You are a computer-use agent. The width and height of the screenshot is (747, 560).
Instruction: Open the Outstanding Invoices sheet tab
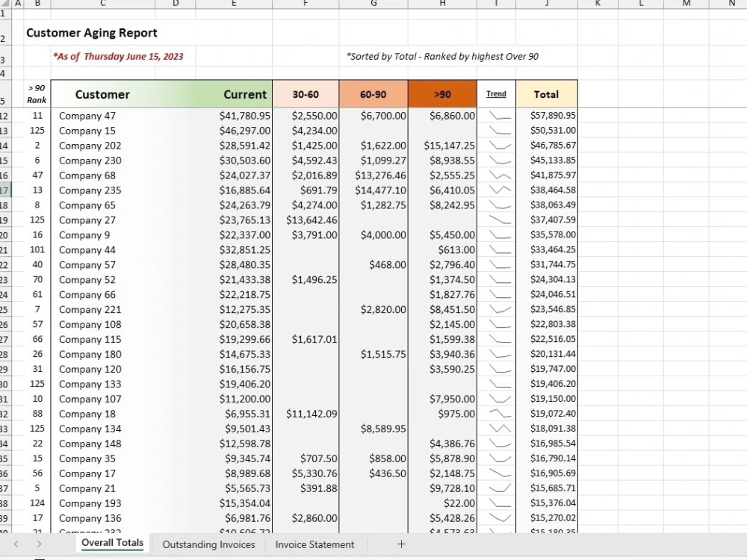(208, 544)
